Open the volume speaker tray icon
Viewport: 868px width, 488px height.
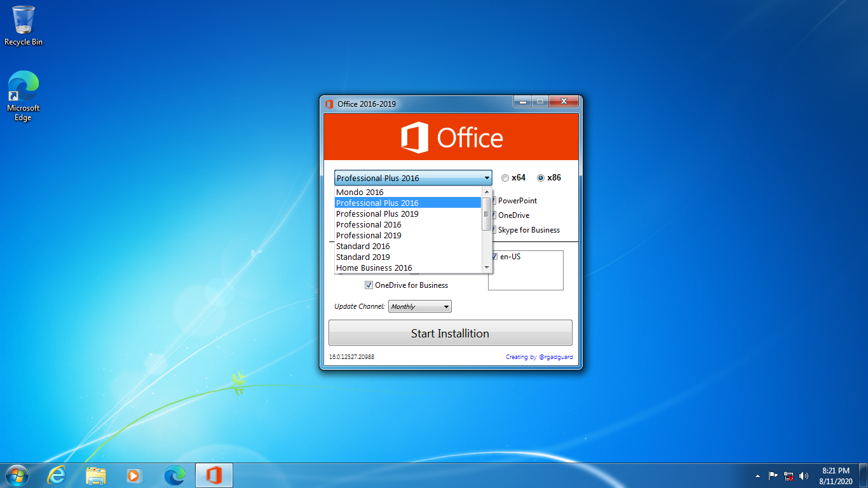pyautogui.click(x=804, y=475)
